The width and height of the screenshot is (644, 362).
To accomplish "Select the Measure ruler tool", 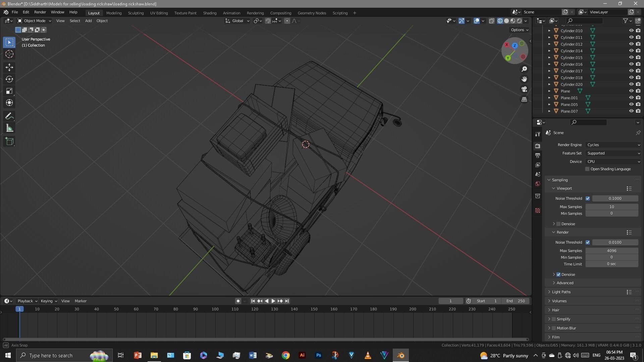I will [x=9, y=128].
